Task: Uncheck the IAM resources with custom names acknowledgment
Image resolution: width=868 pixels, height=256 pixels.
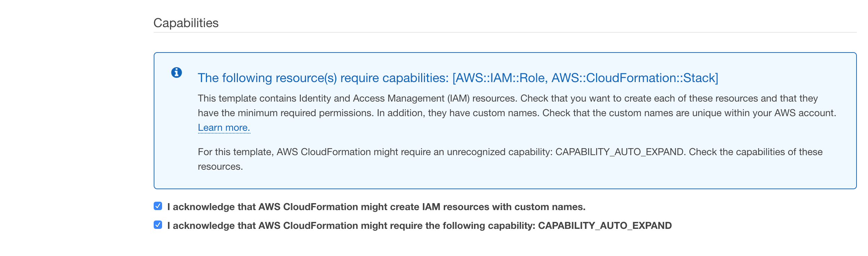Action: pos(158,206)
